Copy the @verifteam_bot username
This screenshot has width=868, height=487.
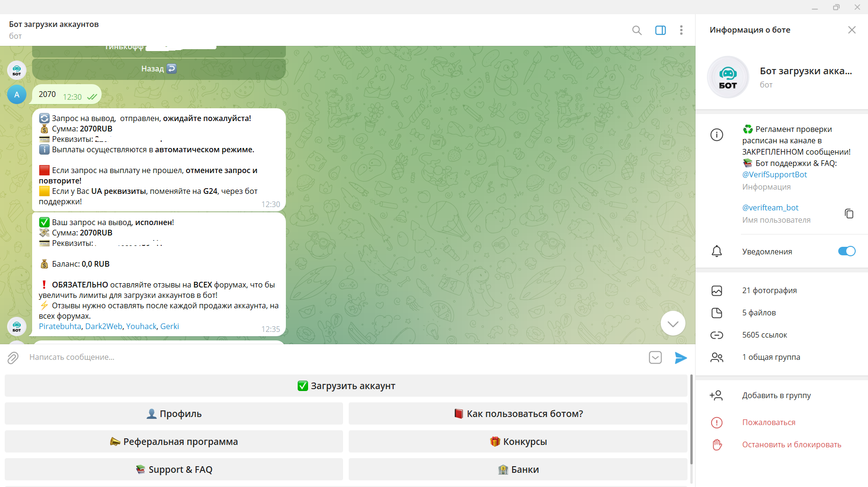pyautogui.click(x=849, y=213)
